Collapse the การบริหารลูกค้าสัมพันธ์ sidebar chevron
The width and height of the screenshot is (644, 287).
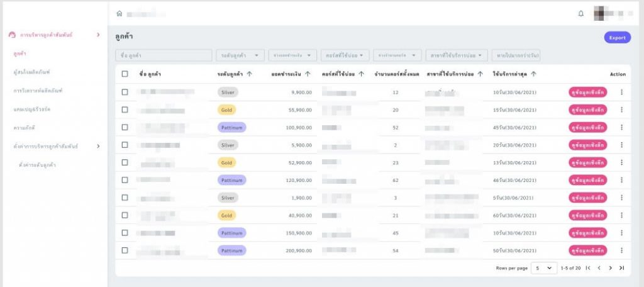click(x=98, y=35)
